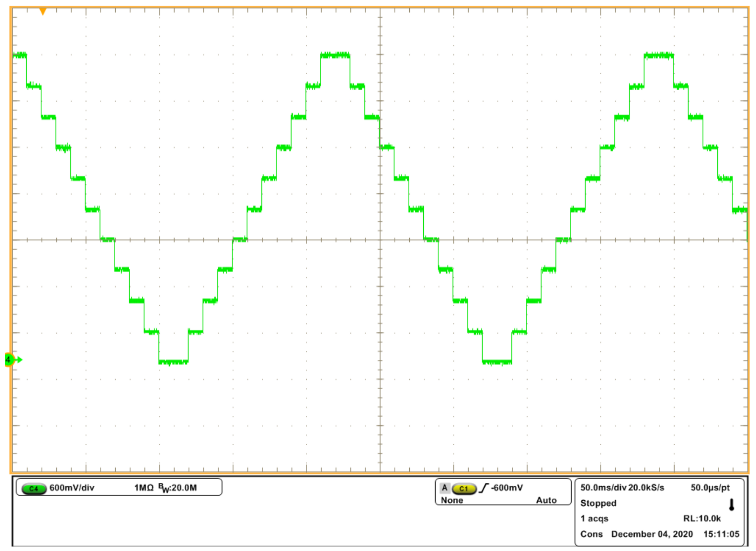Click the trigger A event badge
The image size is (756, 551).
tap(444, 488)
